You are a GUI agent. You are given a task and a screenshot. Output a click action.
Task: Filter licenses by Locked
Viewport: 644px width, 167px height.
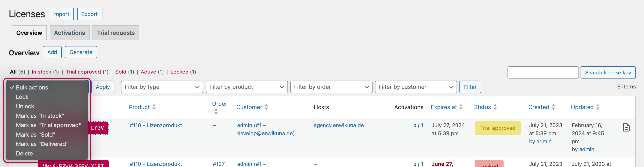pyautogui.click(x=179, y=72)
